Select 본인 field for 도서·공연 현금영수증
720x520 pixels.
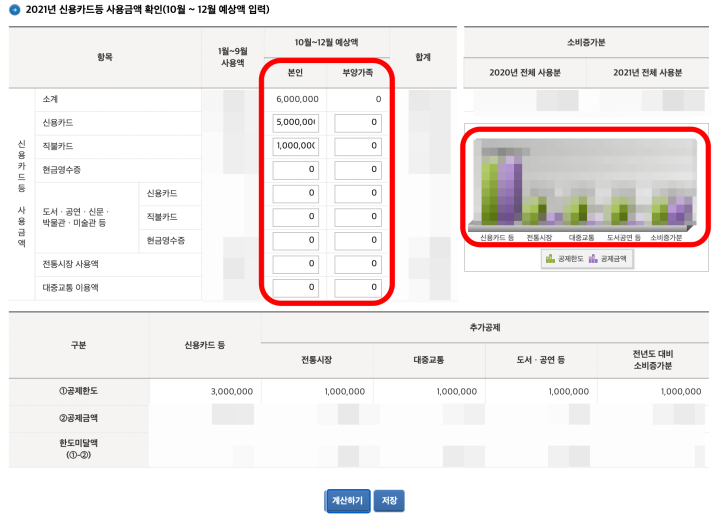click(296, 241)
